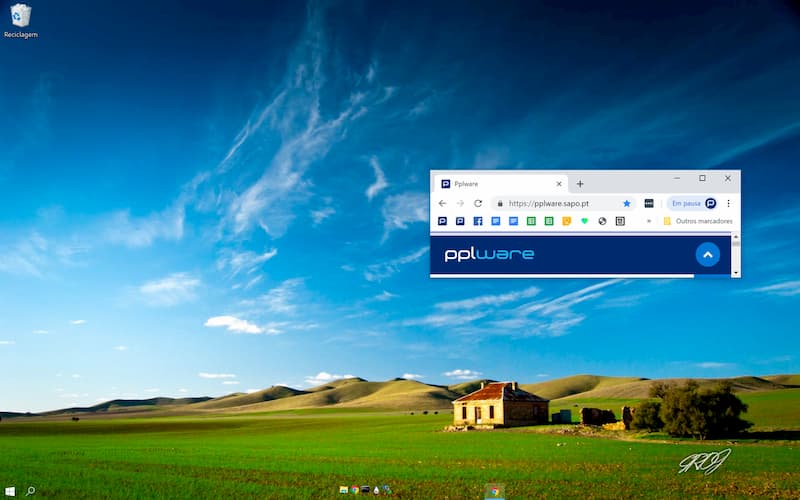The image size is (800, 500).
Task: Open the Windows Start menu
Action: coord(10,491)
